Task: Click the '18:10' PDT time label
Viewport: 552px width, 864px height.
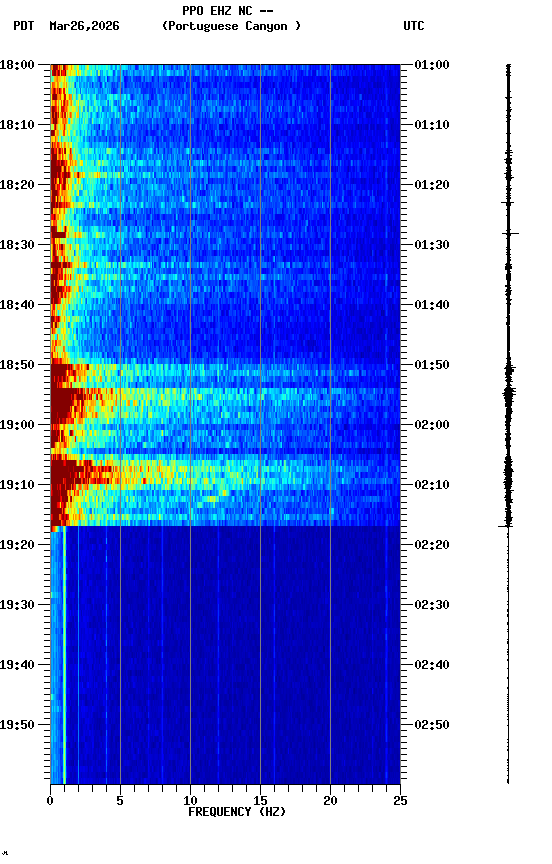Action: (x=17, y=125)
